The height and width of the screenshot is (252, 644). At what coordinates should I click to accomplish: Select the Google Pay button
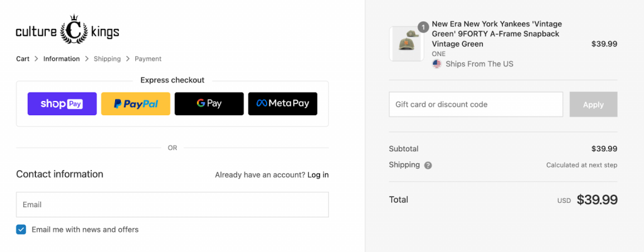209,104
